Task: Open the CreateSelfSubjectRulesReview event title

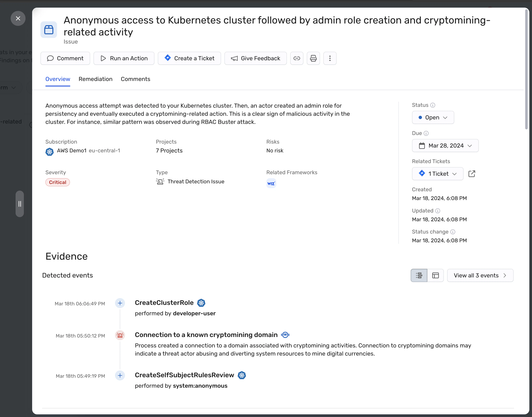Action: point(184,375)
